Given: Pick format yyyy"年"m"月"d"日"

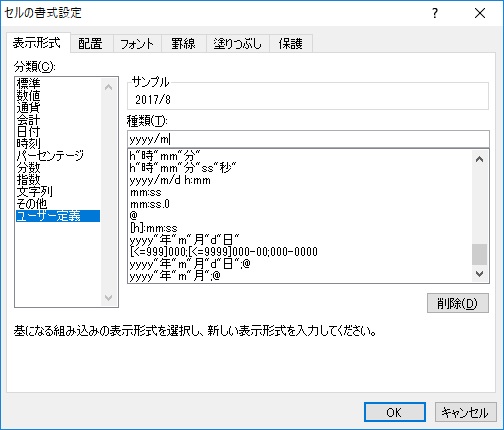Looking at the screenshot, I should point(299,240).
